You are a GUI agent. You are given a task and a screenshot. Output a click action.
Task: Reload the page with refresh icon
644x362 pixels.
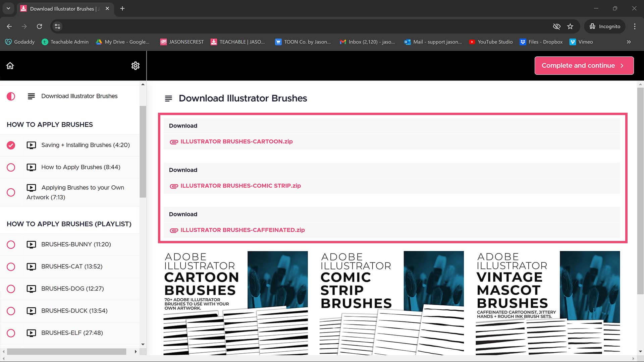click(39, 26)
